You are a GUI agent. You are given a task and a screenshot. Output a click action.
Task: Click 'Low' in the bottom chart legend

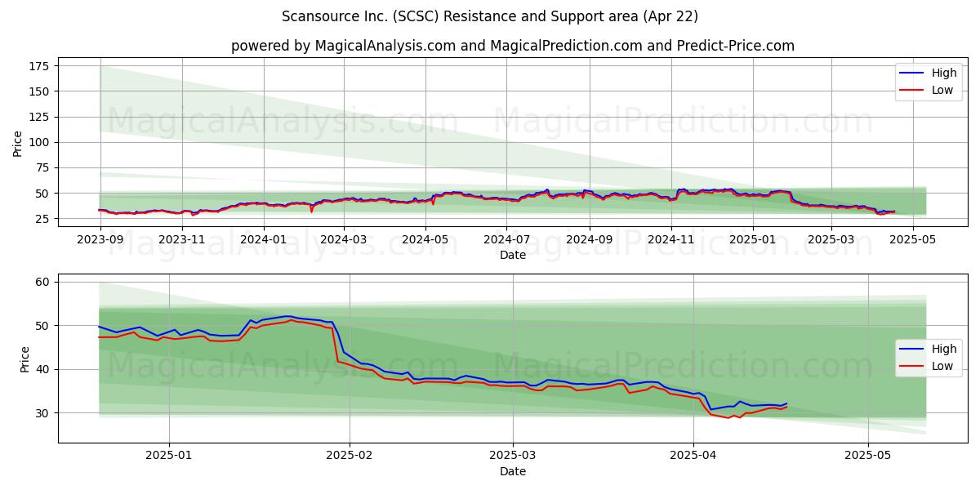click(942, 366)
